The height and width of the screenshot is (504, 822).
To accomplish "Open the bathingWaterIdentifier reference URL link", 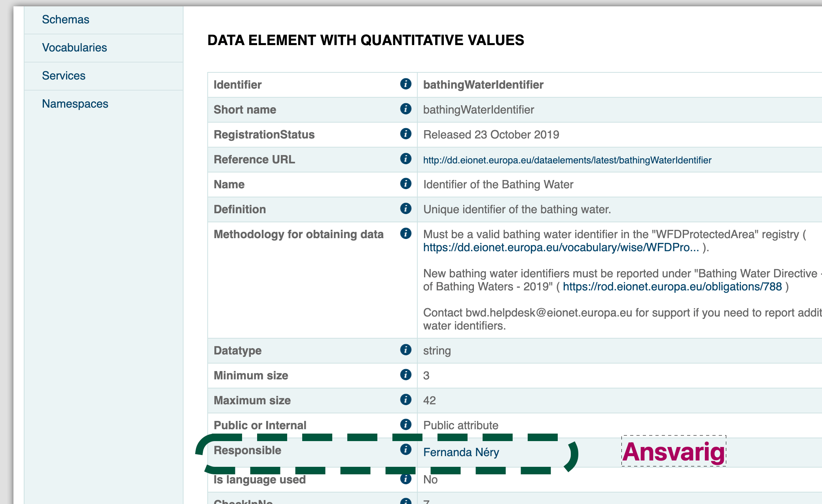I will pyautogui.click(x=567, y=160).
